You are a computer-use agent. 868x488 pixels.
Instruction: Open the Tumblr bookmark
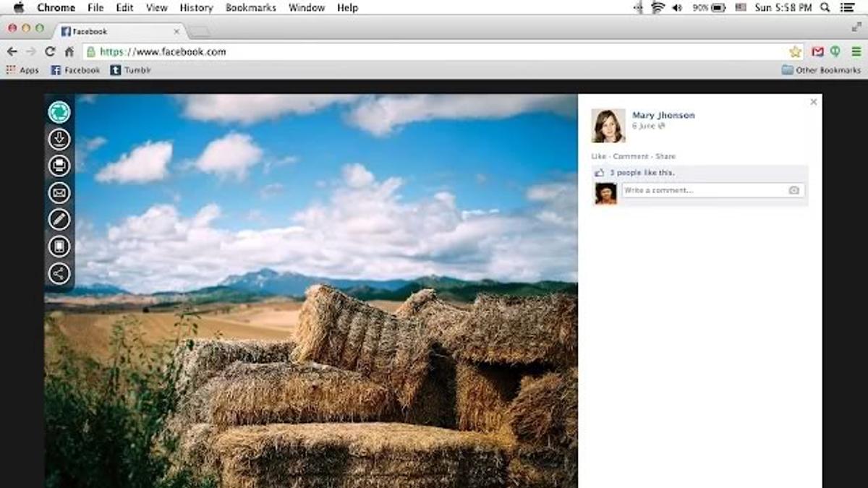pos(131,70)
